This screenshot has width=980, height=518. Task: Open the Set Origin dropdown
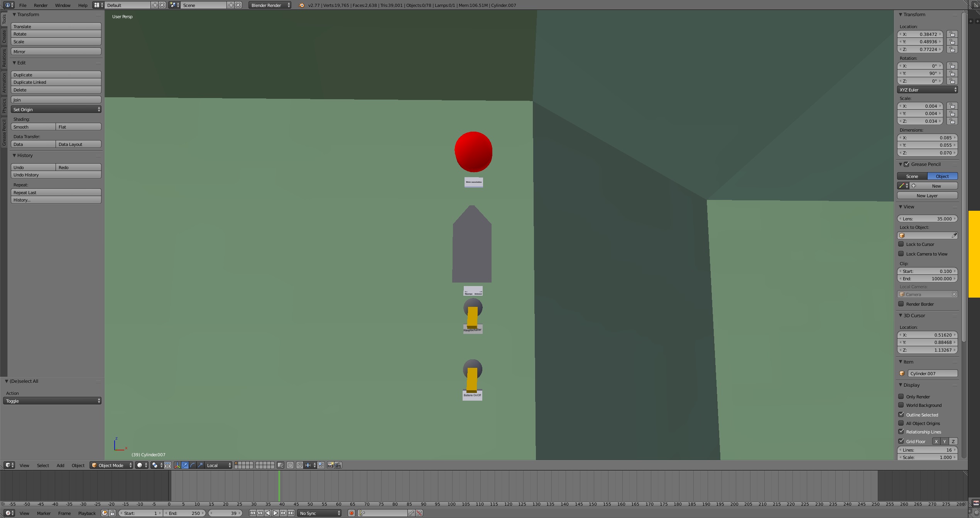[x=56, y=110]
